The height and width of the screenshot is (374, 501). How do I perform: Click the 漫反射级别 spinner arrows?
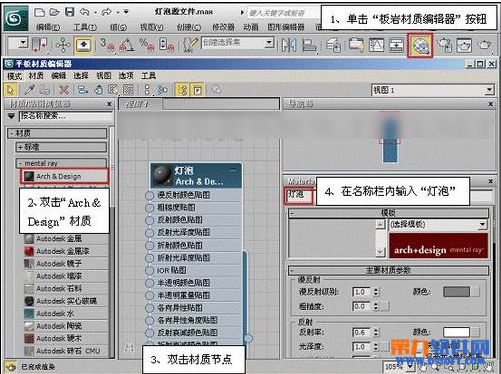[376, 292]
